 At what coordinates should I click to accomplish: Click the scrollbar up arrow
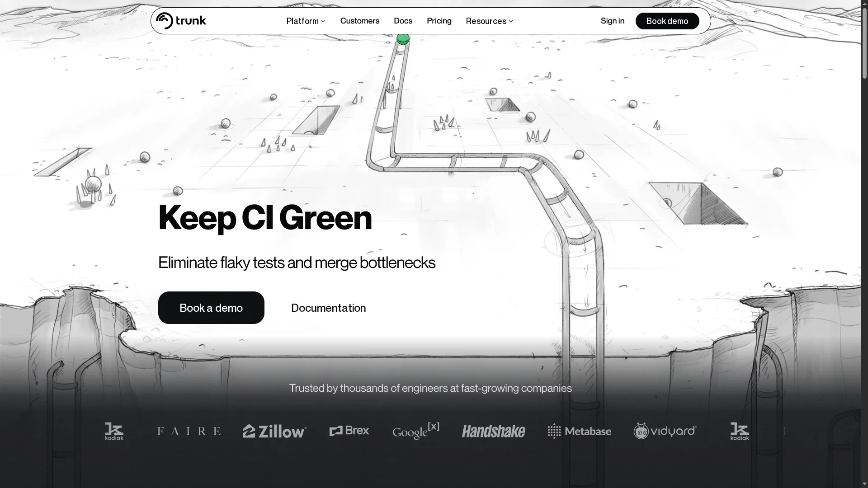click(864, 4)
